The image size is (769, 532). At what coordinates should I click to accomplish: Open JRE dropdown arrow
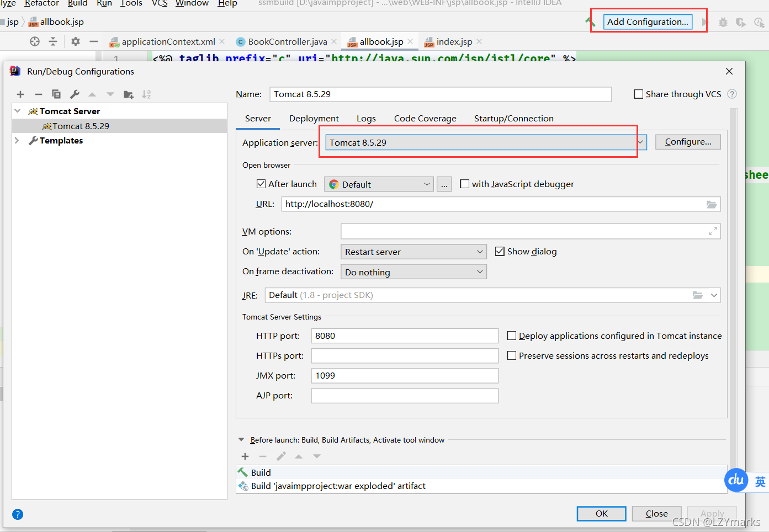714,295
